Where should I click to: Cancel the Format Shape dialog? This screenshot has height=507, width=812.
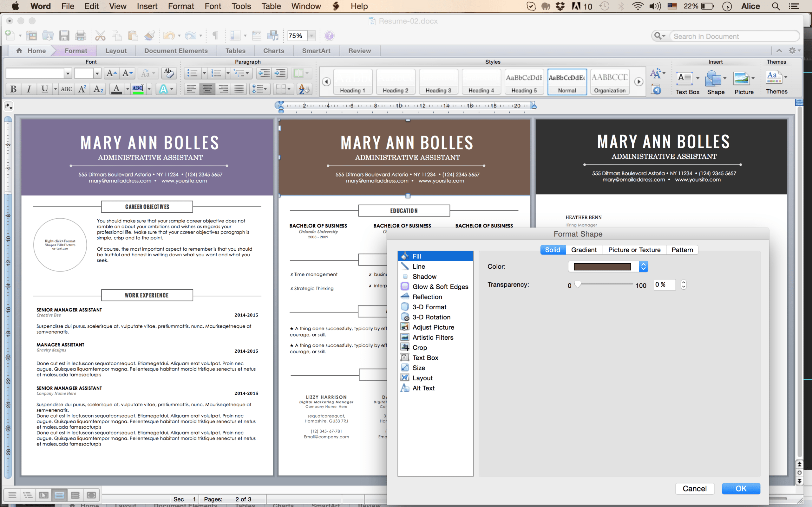pos(695,489)
